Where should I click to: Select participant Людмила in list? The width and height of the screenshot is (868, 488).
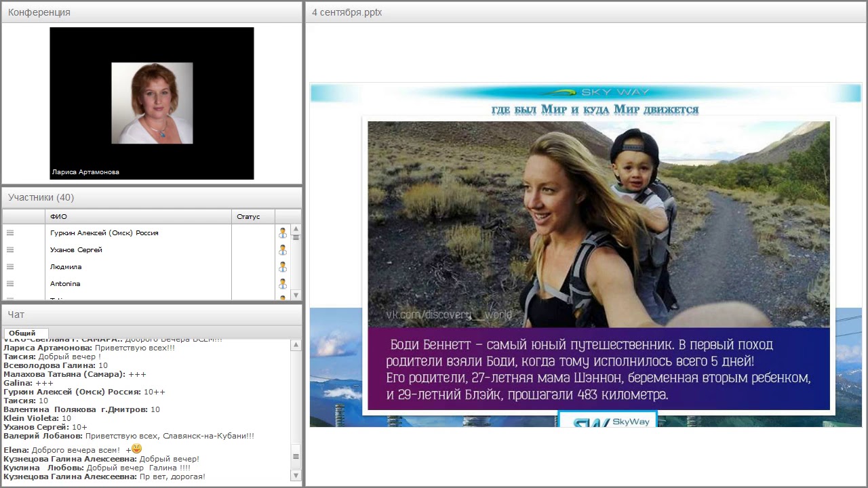coord(66,266)
